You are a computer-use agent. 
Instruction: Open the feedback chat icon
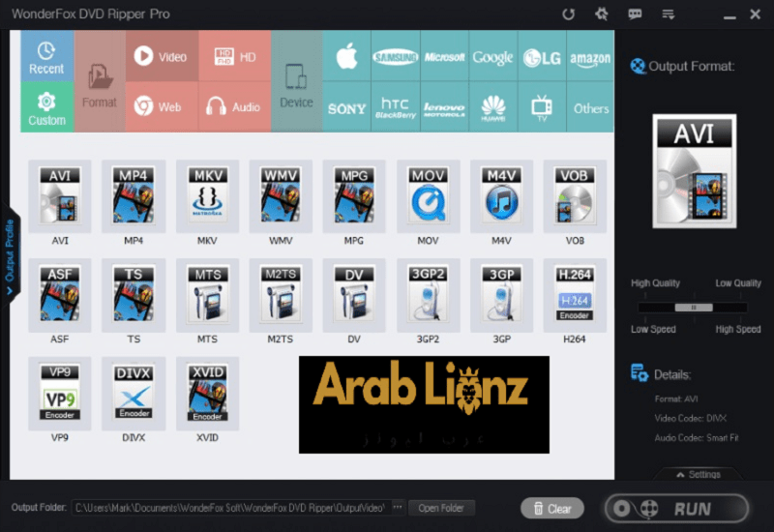coord(635,14)
